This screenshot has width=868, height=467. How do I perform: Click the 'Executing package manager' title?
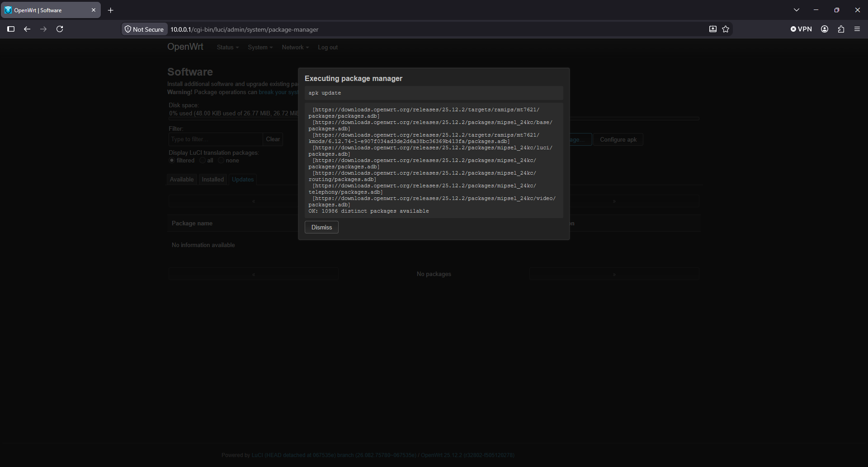click(354, 78)
